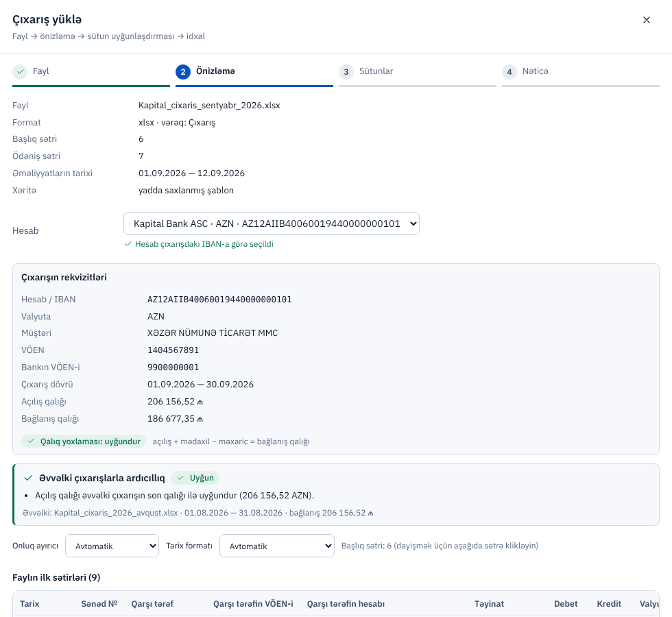Click the Bankın VÖEN-i value 9900000001
Screen dimensions: 672x617
pos(173,367)
